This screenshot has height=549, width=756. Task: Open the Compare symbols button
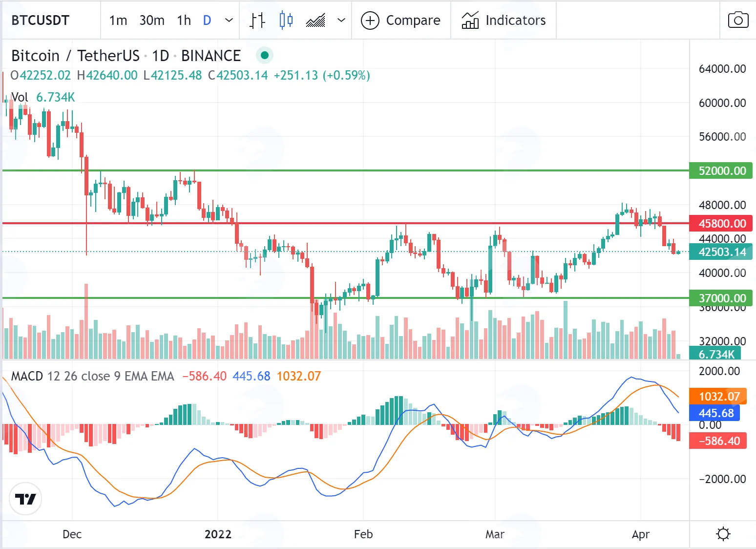401,21
